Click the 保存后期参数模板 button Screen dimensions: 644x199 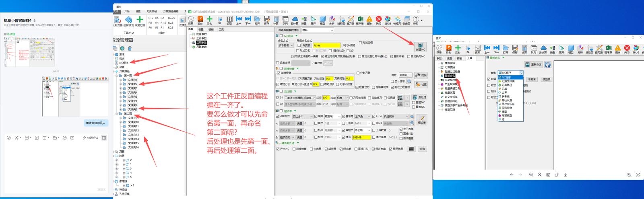(x=289, y=30)
